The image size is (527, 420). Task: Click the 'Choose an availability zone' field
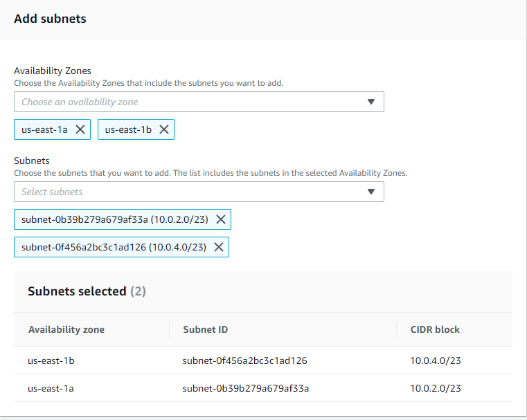pos(199,102)
